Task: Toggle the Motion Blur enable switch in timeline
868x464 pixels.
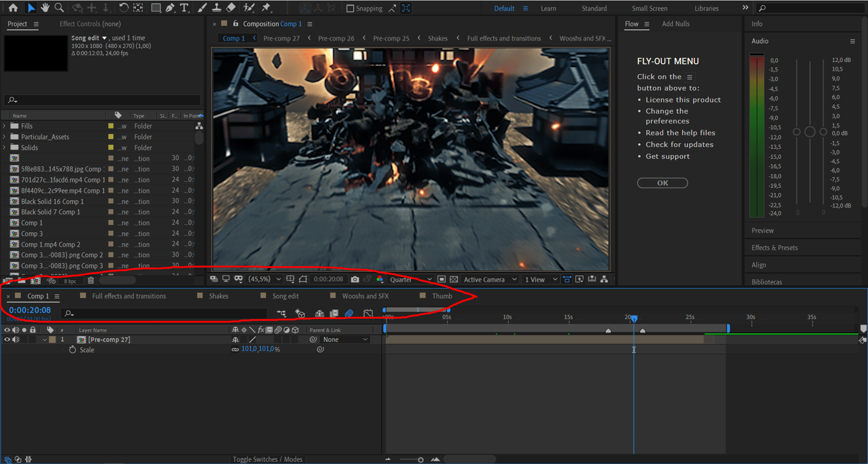Action: tap(349, 313)
